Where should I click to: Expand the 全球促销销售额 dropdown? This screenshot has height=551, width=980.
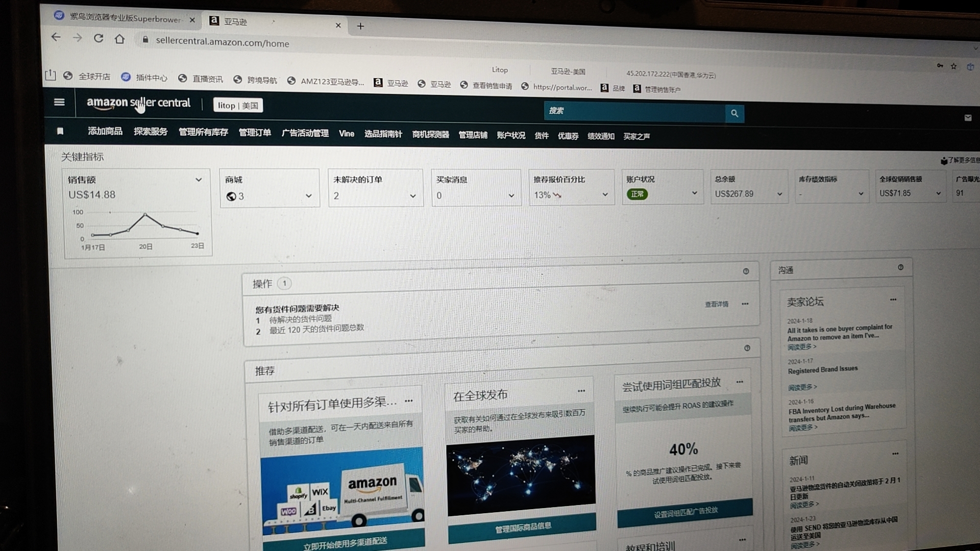(x=938, y=193)
